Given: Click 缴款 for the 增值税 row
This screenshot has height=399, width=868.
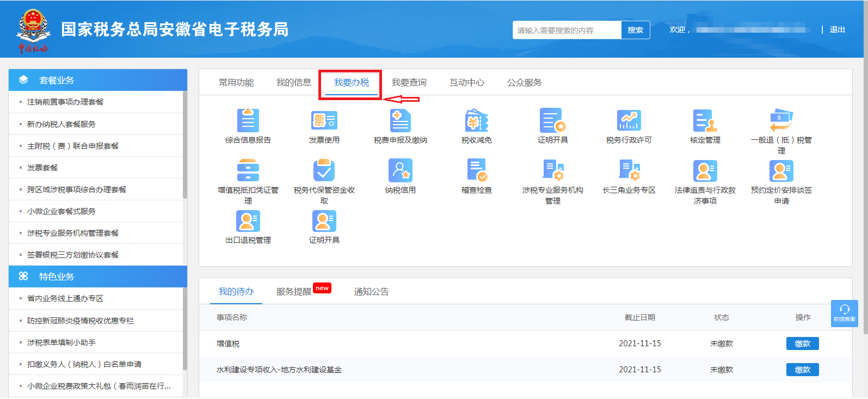Looking at the screenshot, I should coord(803,343).
